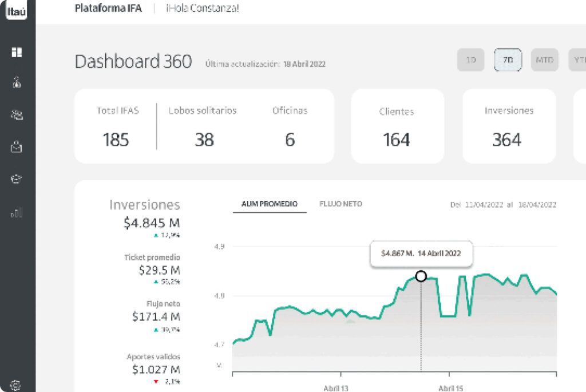The height and width of the screenshot is (392, 586).
Task: Open the clients group icon in sidebar
Action: coord(17,115)
